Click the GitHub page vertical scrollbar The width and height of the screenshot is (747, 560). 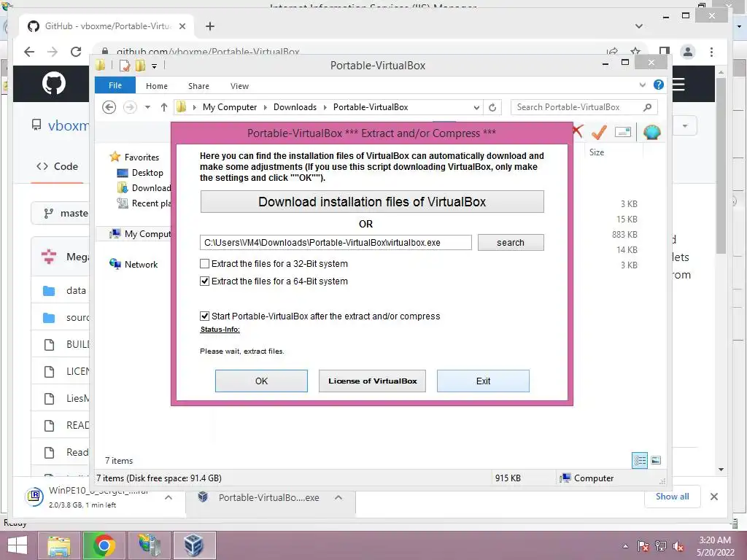721,167
